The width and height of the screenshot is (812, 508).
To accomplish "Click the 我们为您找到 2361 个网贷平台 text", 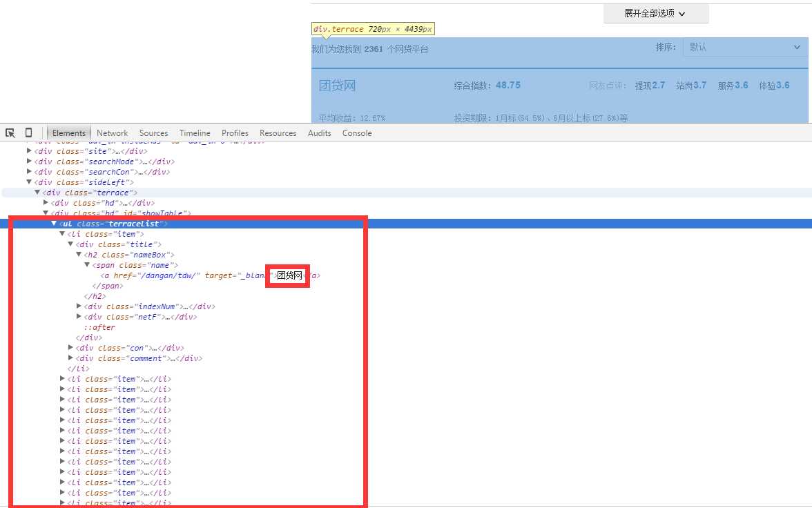I will tap(370, 49).
